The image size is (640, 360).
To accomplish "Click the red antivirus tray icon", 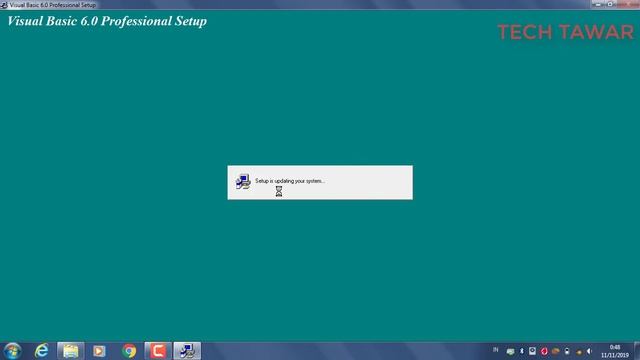I will coord(544,351).
